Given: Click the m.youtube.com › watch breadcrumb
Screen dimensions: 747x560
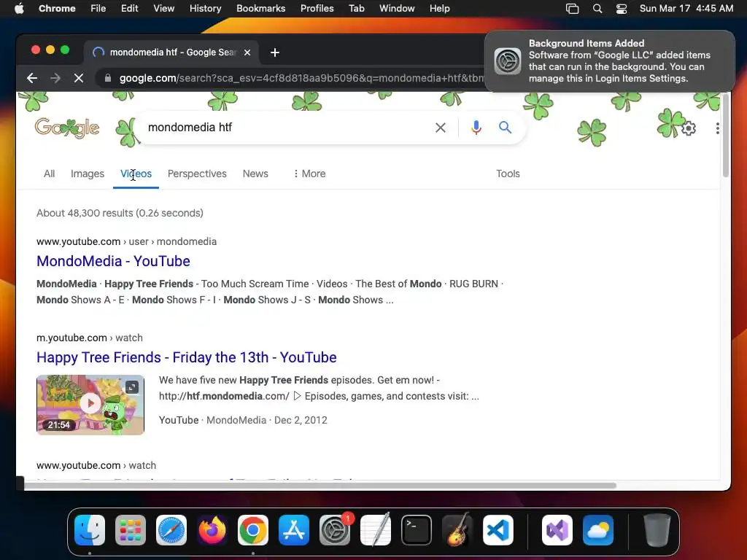Looking at the screenshot, I should pos(90,338).
